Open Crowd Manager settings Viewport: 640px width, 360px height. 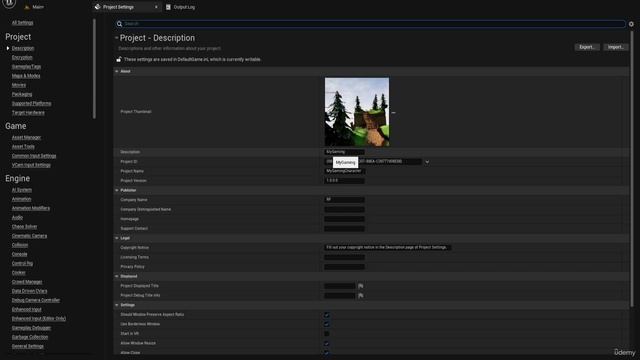(27, 282)
